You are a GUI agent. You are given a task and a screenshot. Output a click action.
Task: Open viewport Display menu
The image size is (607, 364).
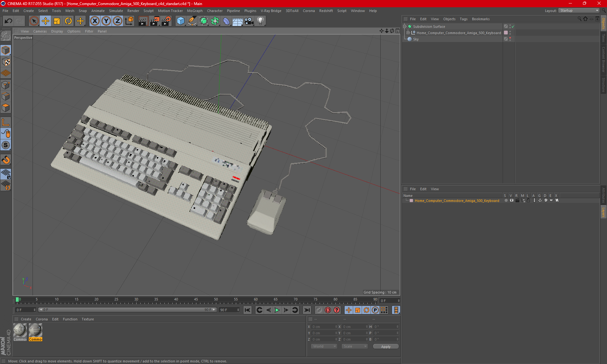click(57, 31)
